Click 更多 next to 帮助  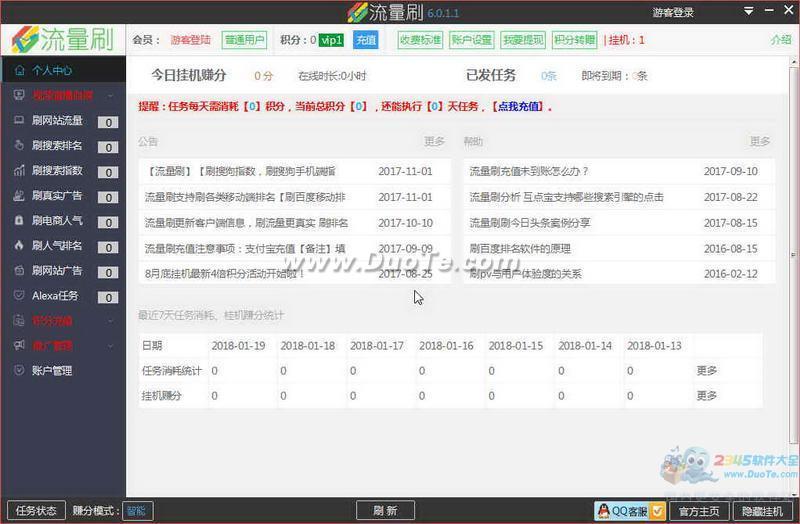(x=760, y=141)
